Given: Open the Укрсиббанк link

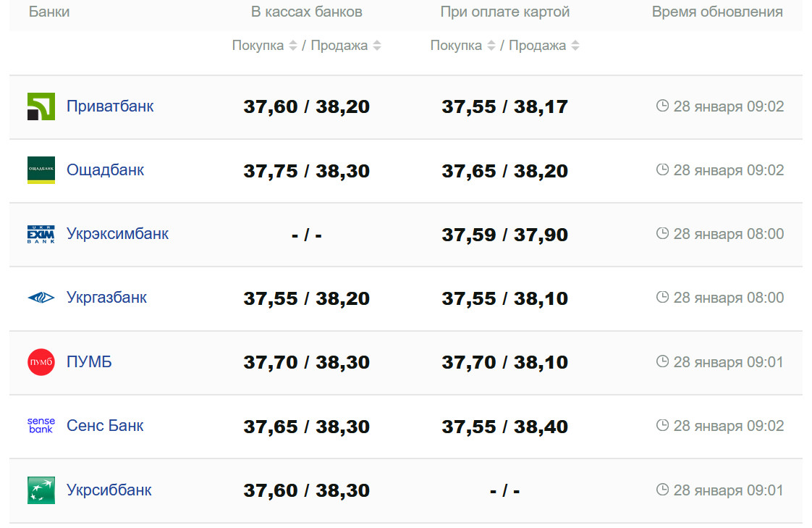Looking at the screenshot, I should click(109, 490).
